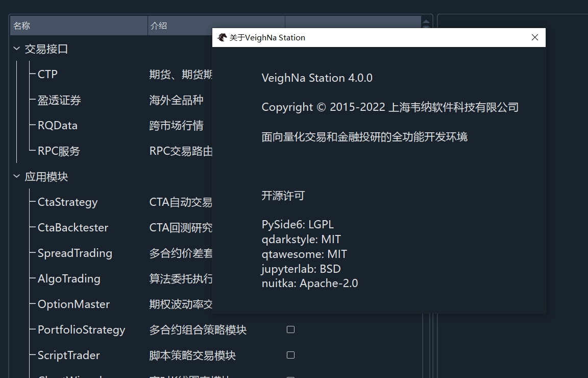This screenshot has height=378, width=588.
Task: Click the VeighNa logo icon in dialog title bar
Action: (x=222, y=37)
